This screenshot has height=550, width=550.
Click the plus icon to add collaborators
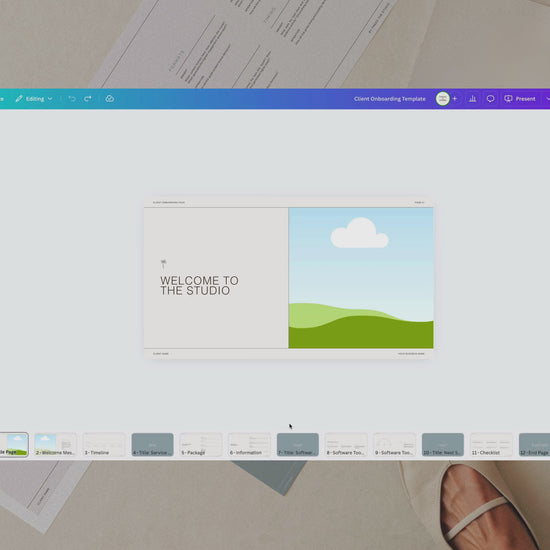coord(455,99)
